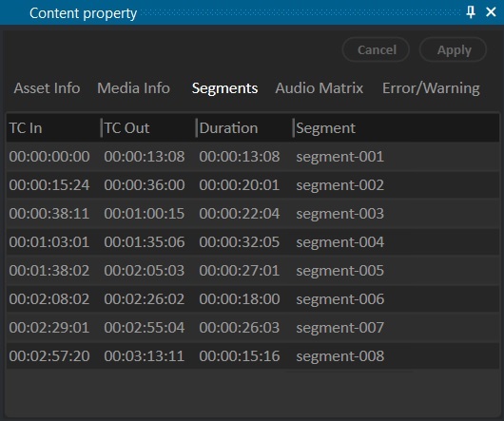The width and height of the screenshot is (504, 421).
Task: Click TC In value 00:00:00:00
Action: 49,157
